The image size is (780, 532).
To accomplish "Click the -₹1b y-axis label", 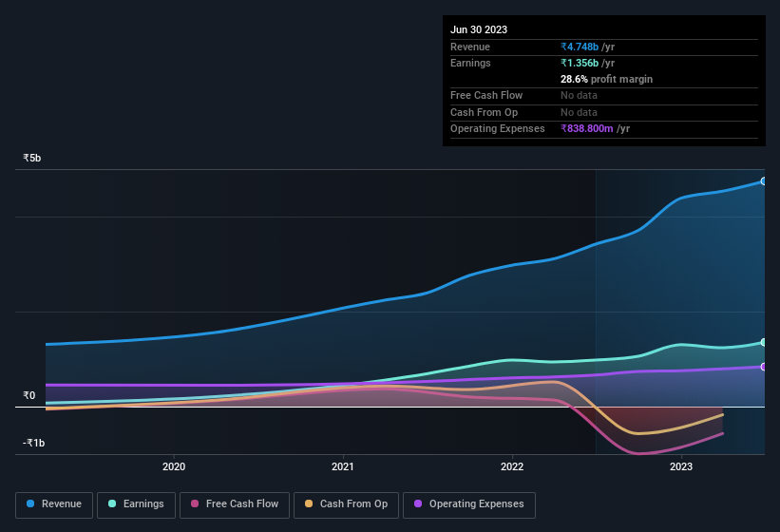I will (33, 443).
